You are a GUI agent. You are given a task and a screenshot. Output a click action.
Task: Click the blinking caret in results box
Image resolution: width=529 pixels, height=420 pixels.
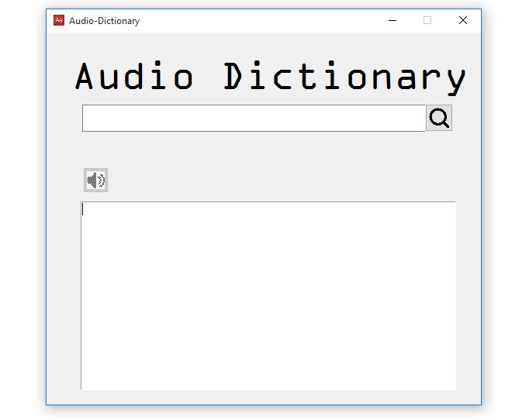(x=84, y=209)
